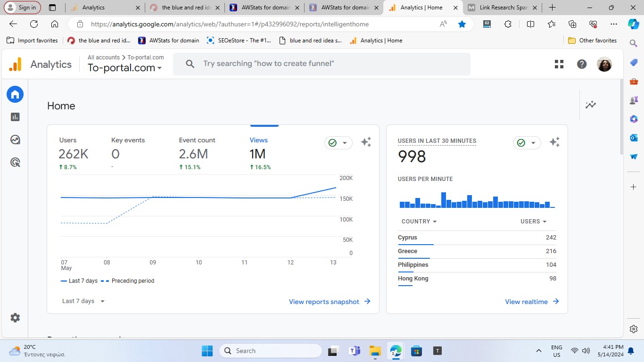644x362 pixels.
Task: Switch to the first Analytics browser tab
Action: click(x=104, y=8)
